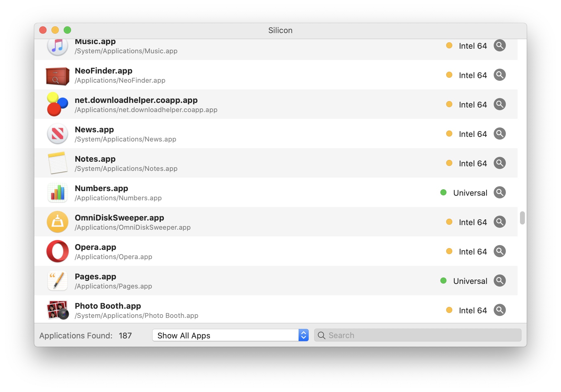Click the Intel 64 label for NeoFinder.app

473,75
